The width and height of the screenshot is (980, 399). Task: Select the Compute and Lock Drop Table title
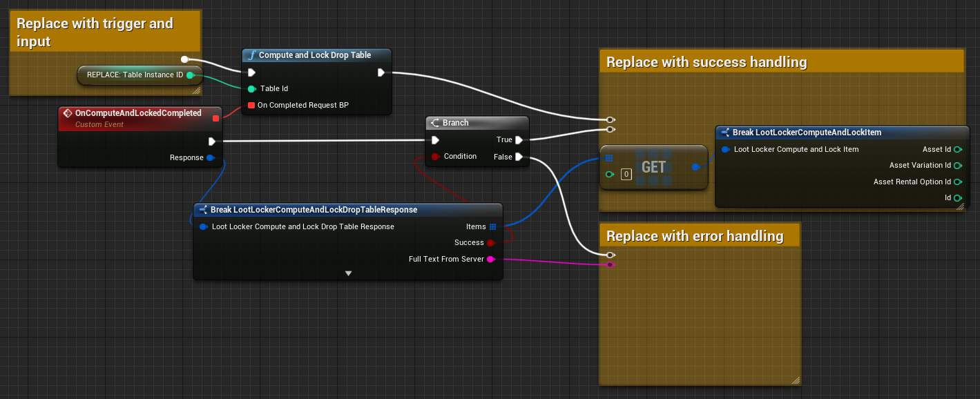pos(315,55)
